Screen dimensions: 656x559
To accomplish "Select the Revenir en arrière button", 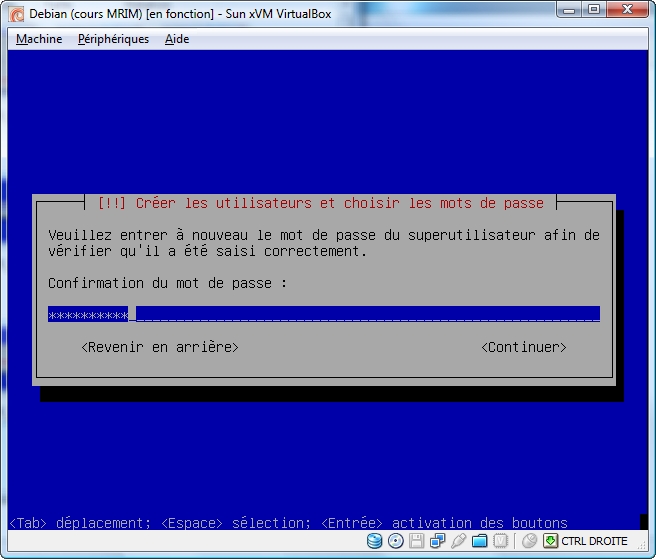I will tap(160, 347).
